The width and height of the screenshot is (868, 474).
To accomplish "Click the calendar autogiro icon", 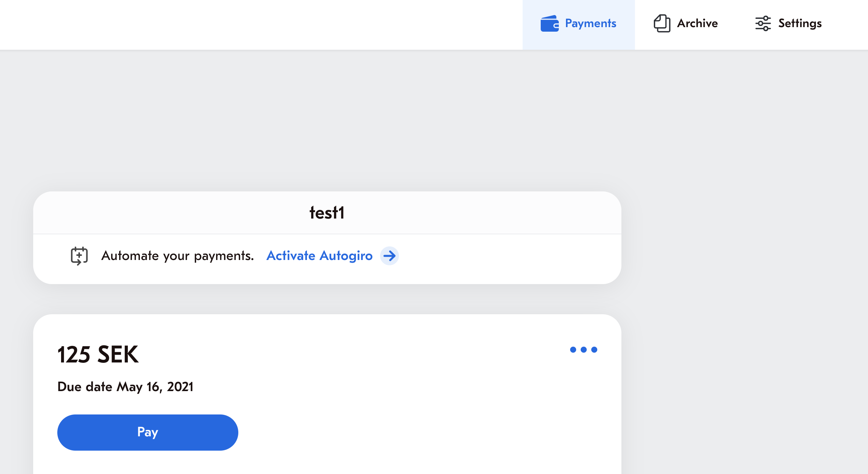I will coord(79,256).
